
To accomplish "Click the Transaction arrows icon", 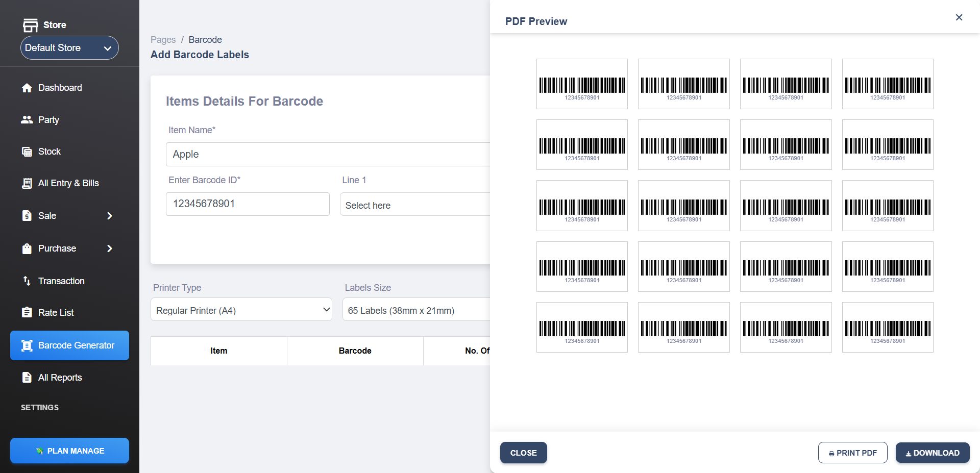I will coord(27,281).
